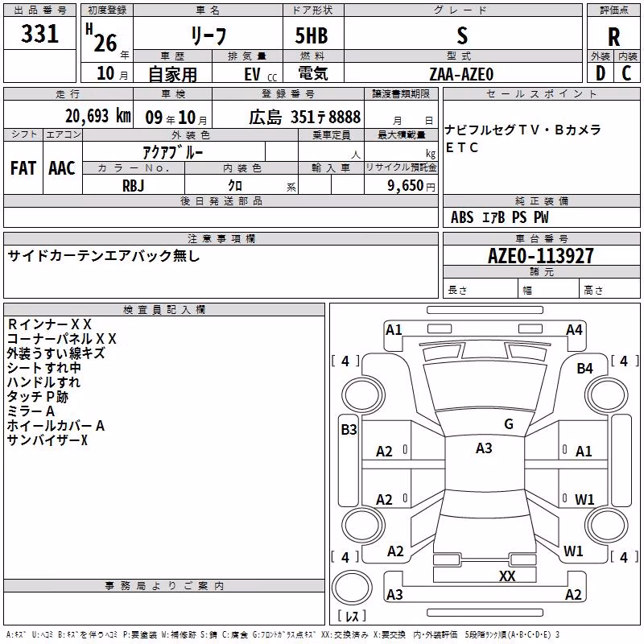The image size is (644, 644).
Task: Select the 譲渡書類期限 header cell
Action: [401, 94]
